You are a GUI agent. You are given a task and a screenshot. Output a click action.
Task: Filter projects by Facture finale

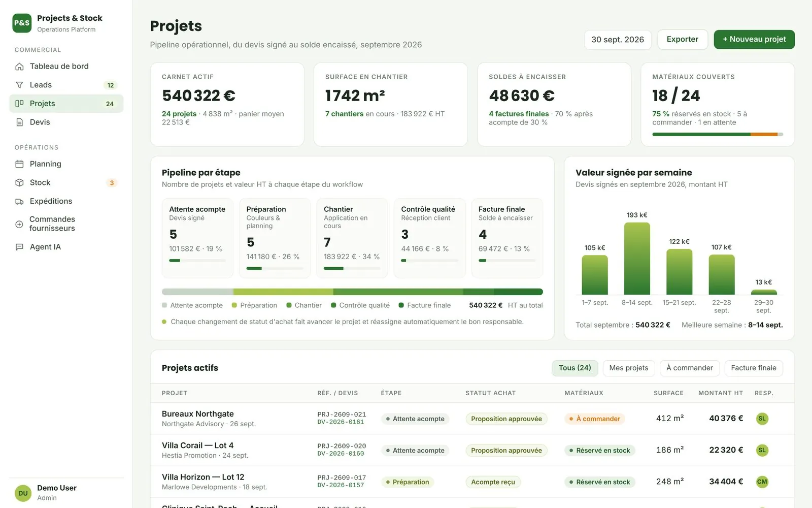(x=753, y=368)
